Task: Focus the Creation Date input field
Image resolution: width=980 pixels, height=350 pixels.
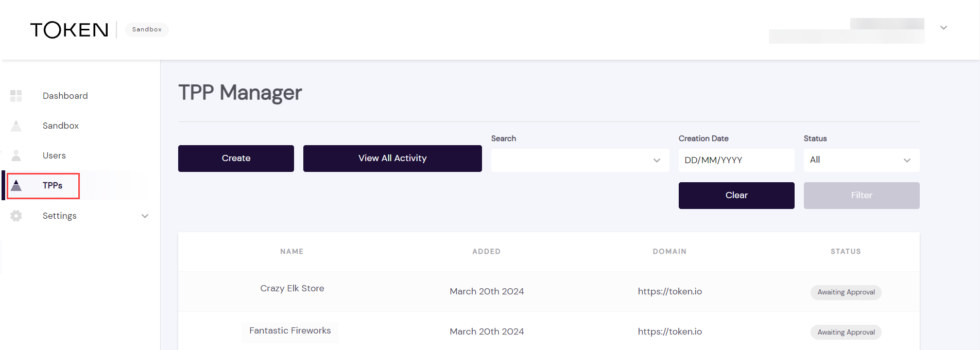Action: 736,160
